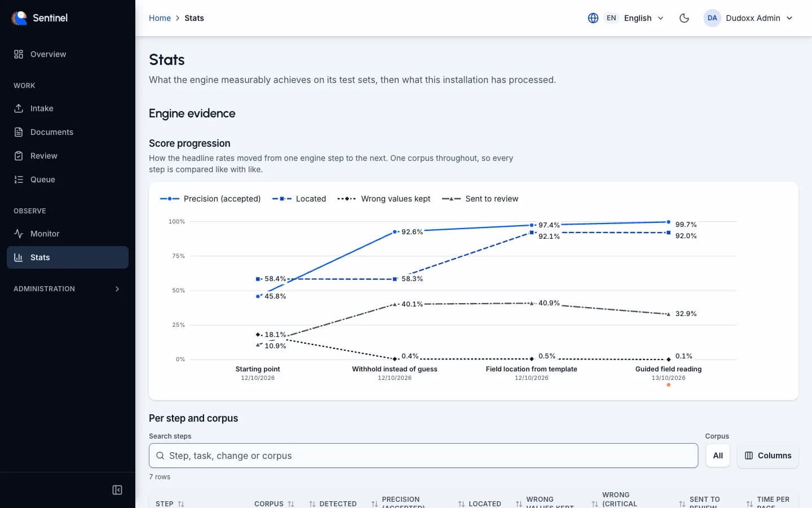Toggle dark mode with the moon icon
812x508 pixels.
[684, 18]
